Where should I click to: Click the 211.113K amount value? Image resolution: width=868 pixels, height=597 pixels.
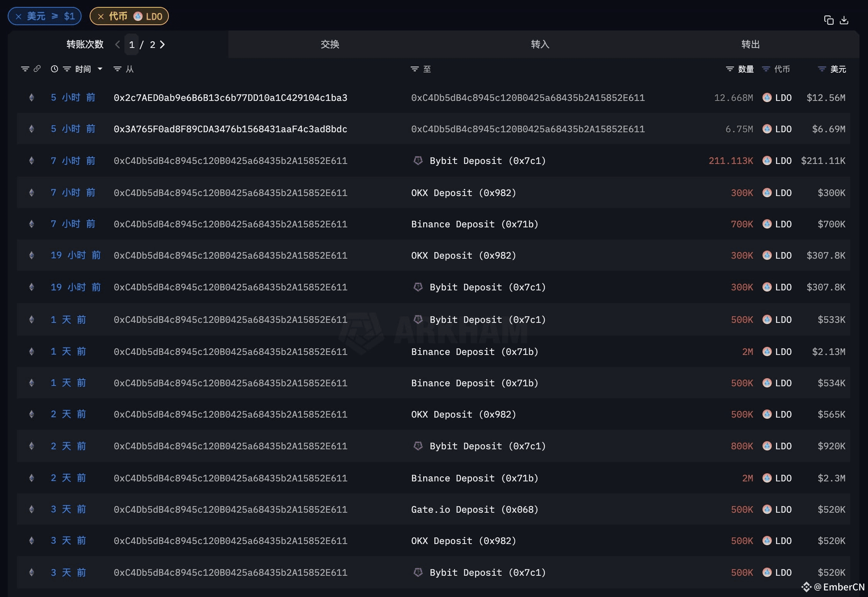click(731, 161)
